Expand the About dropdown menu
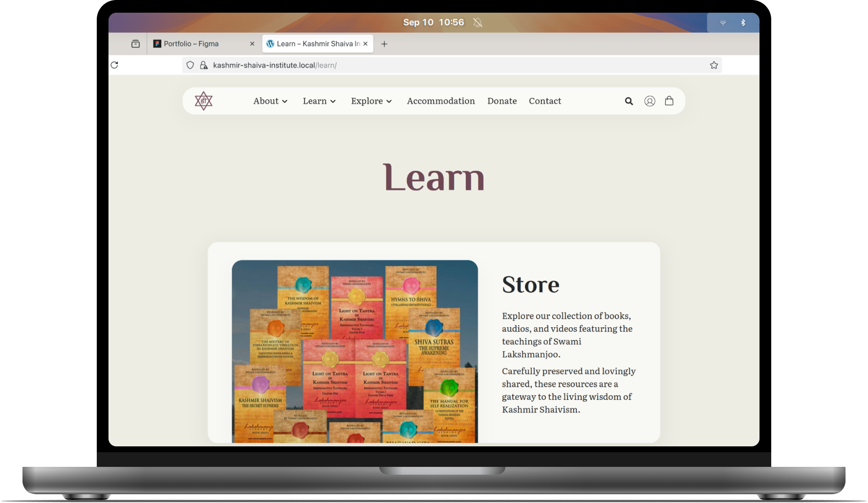This screenshot has height=503, width=868. pos(270,101)
